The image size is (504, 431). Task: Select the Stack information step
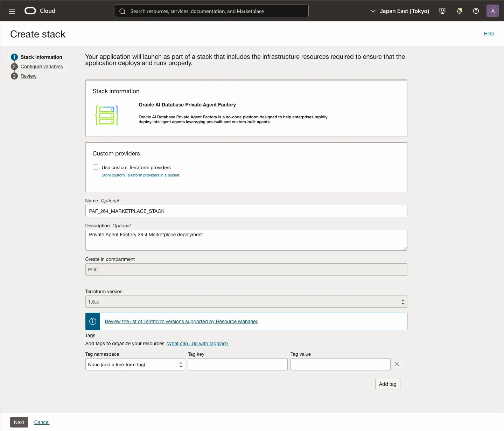tap(41, 57)
